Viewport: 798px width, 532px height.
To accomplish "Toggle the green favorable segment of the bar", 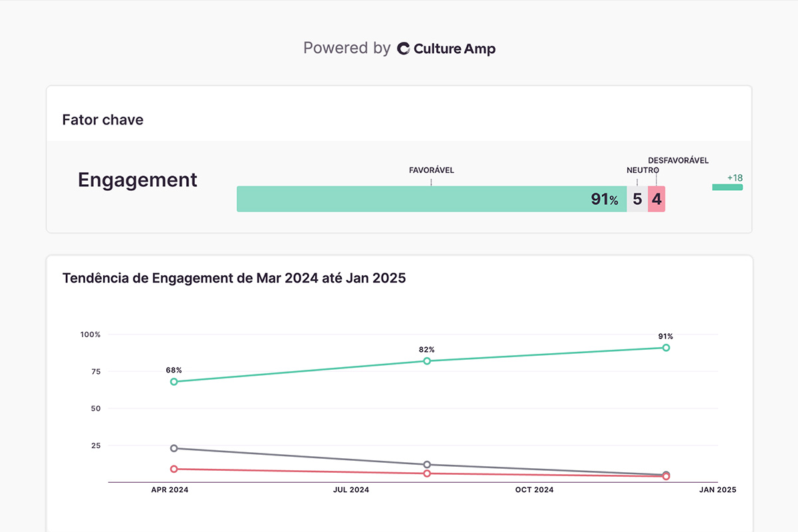I will [x=432, y=198].
